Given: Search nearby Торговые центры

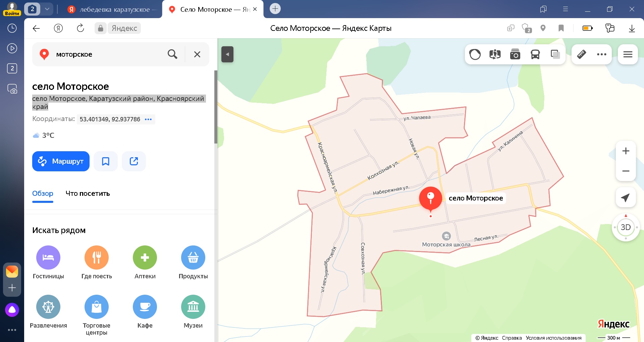Looking at the screenshot, I should (x=97, y=315).
